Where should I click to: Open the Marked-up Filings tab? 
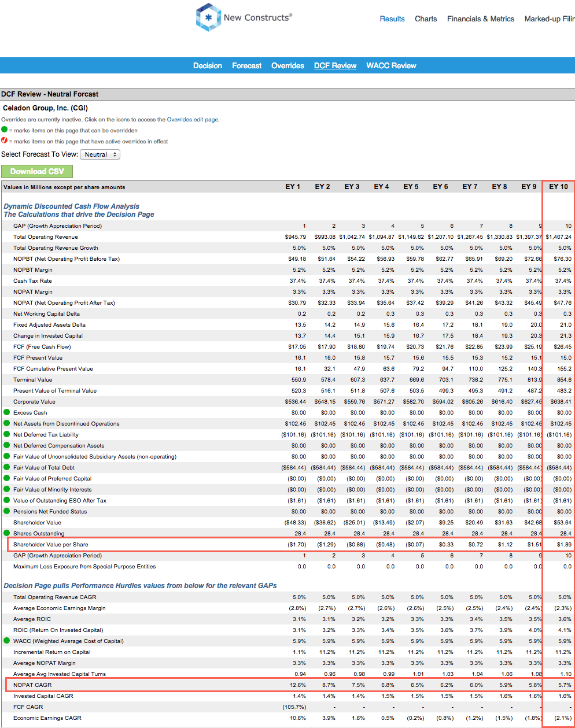[x=550, y=19]
